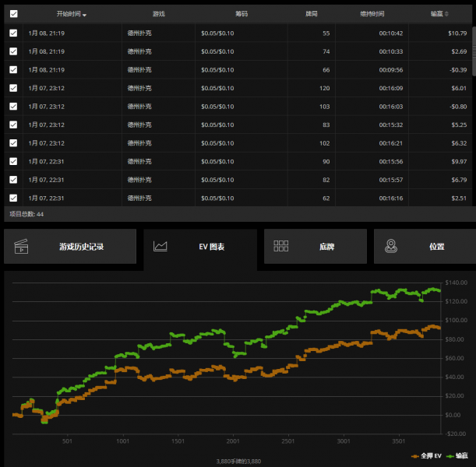The image size is (476, 467).
Task: Uncheck the session row showing -$0.80 result
Action: 13,106
